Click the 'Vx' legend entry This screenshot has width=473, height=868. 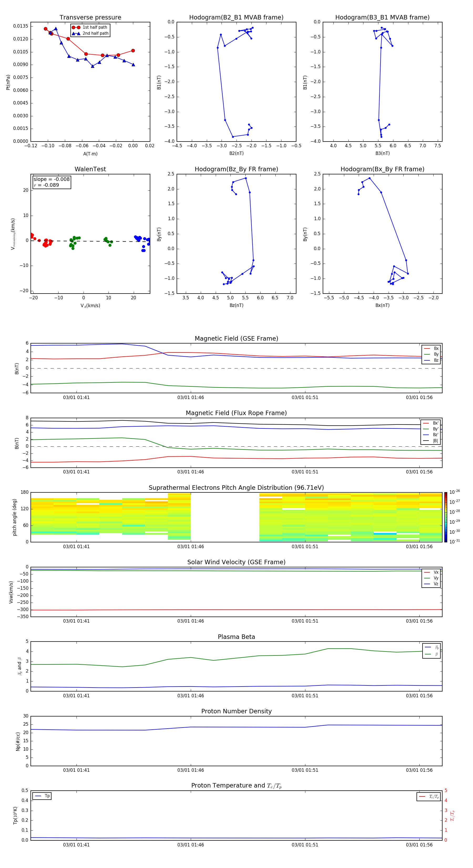431,572
